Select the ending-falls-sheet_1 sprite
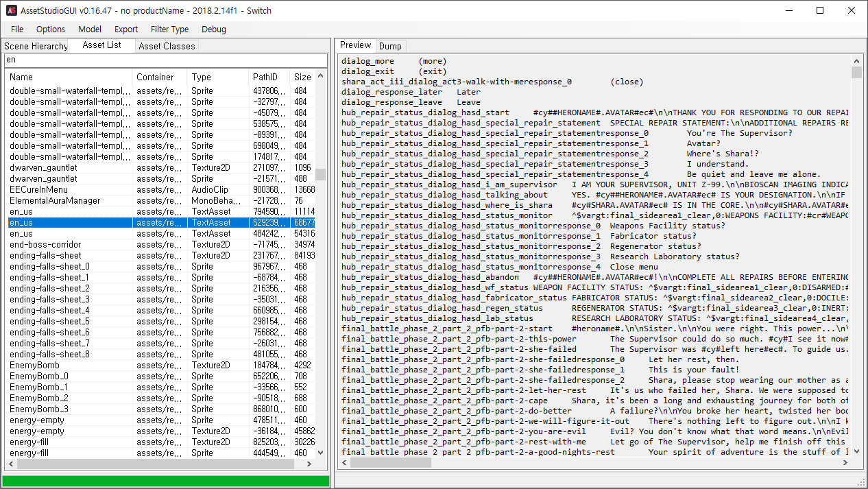This screenshot has width=868, height=489. point(160,277)
